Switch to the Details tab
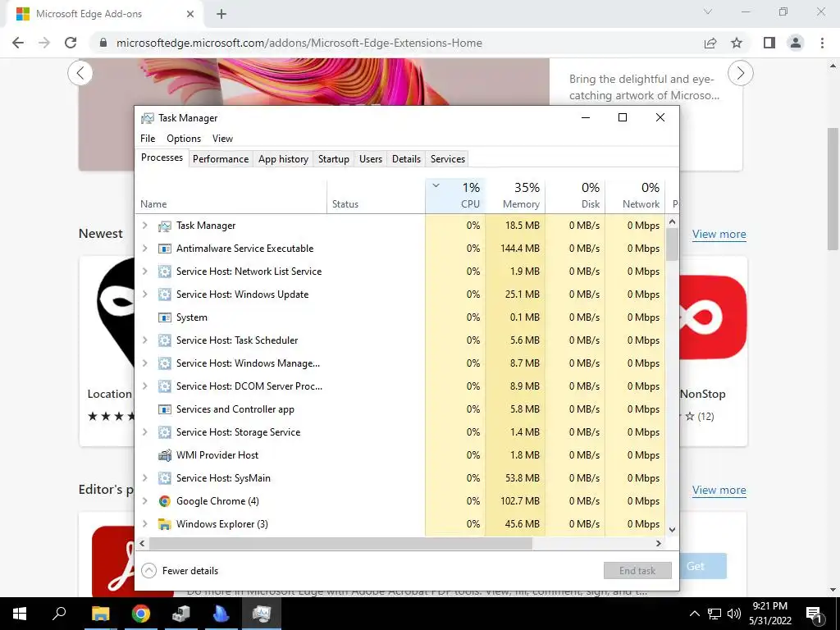Image resolution: width=840 pixels, height=630 pixels. pos(406,159)
